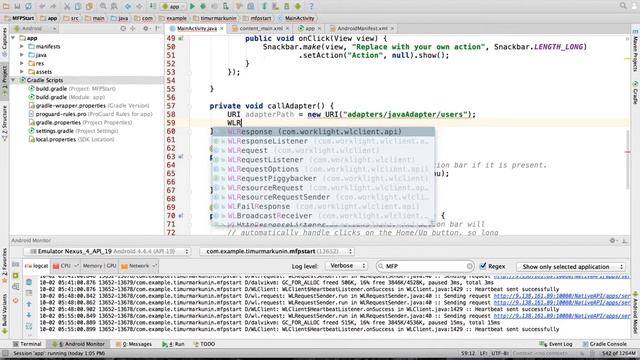640x360 pixels.
Task: Expand the manifests folder
Action: click(22, 47)
